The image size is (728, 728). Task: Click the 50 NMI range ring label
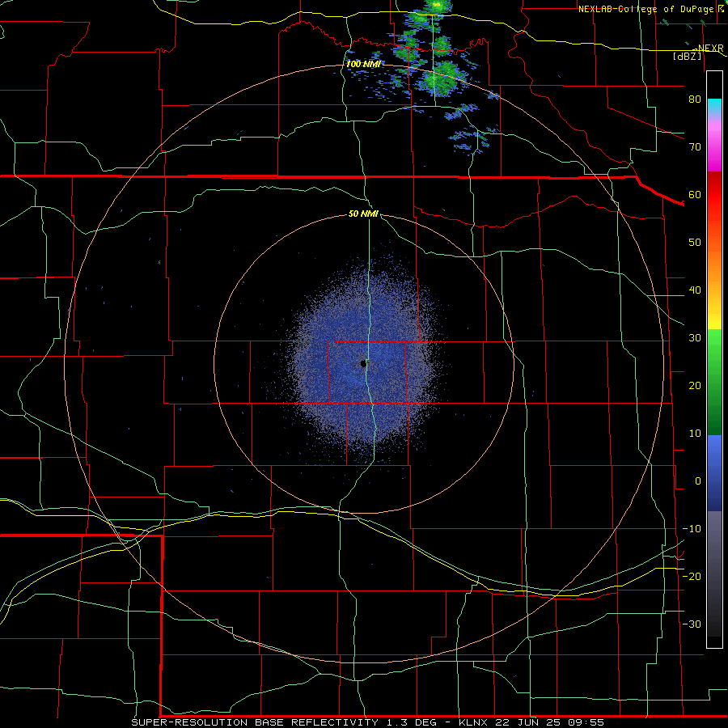[x=363, y=214]
